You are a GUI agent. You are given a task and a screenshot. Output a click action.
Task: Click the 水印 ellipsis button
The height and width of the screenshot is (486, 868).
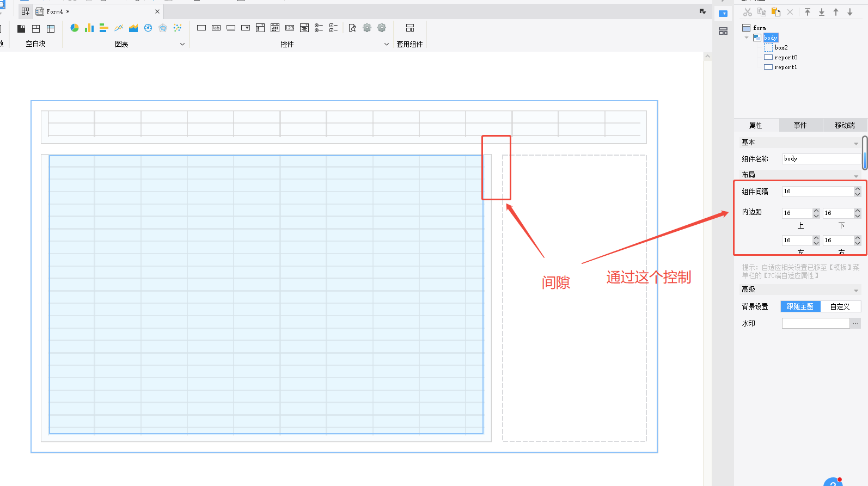(x=855, y=323)
